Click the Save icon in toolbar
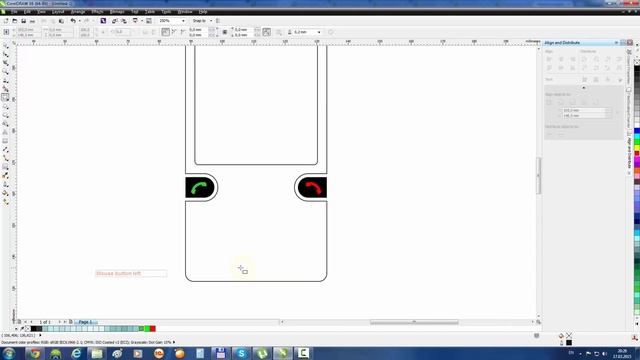Screen dimensions: 640x360 tap(23, 21)
